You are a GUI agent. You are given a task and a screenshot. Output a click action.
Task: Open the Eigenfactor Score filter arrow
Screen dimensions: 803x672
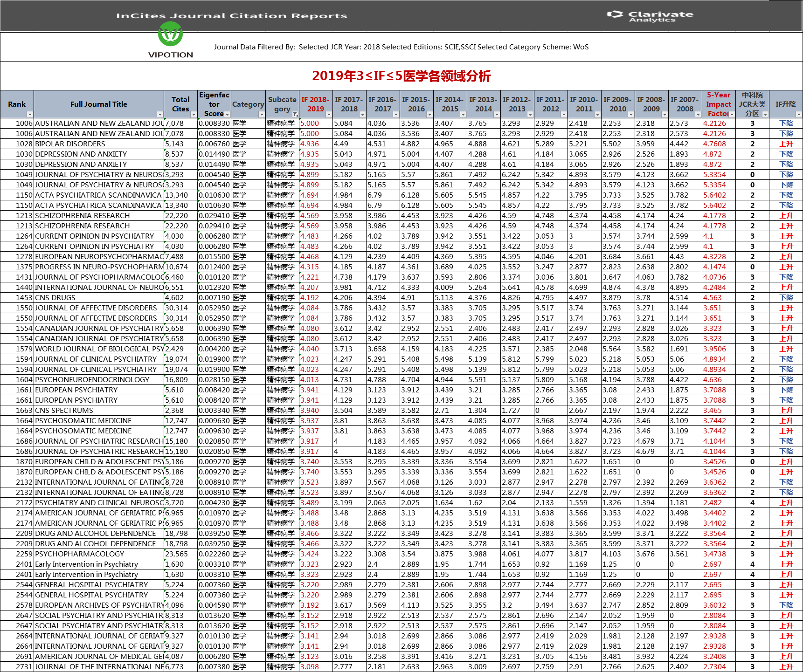coord(227,115)
